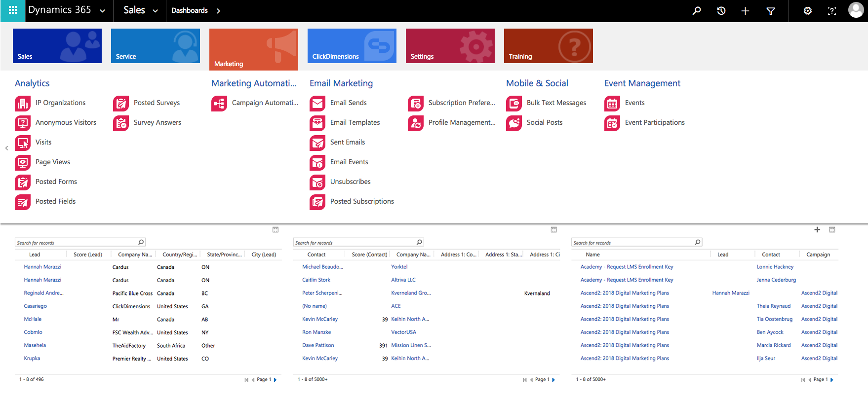Go to next page in leads grid

click(x=275, y=380)
